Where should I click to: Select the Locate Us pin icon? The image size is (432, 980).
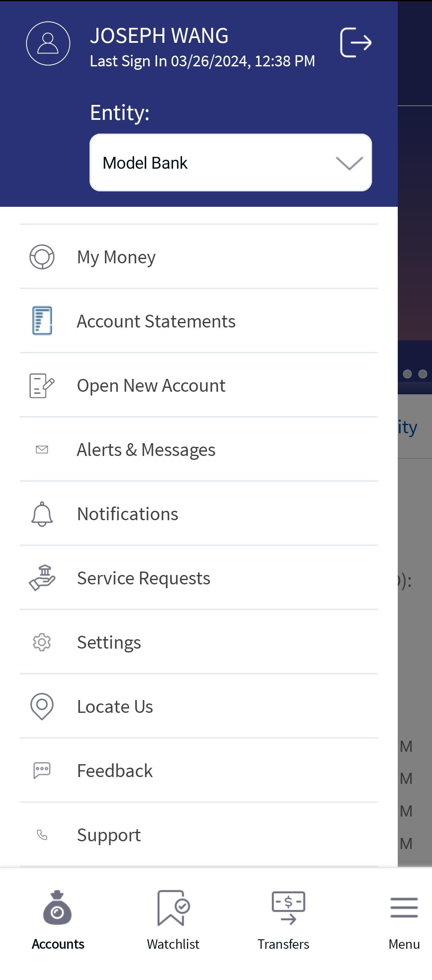tap(42, 706)
